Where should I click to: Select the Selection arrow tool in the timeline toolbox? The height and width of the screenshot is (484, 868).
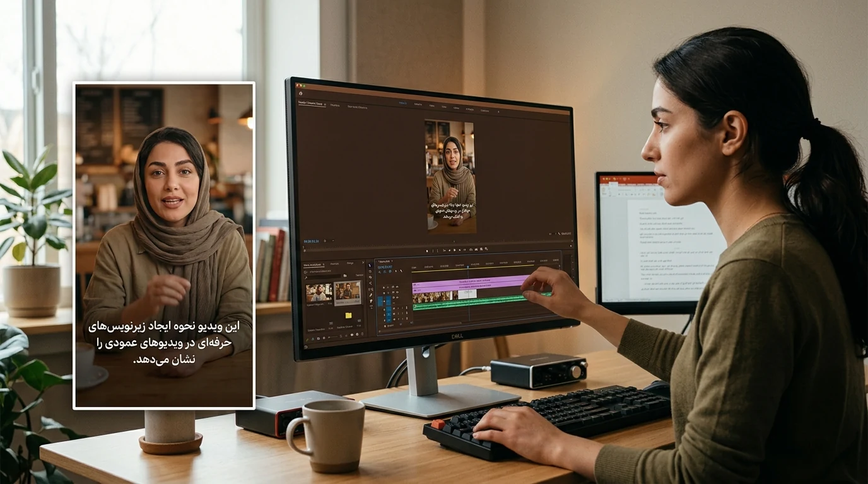click(x=370, y=265)
